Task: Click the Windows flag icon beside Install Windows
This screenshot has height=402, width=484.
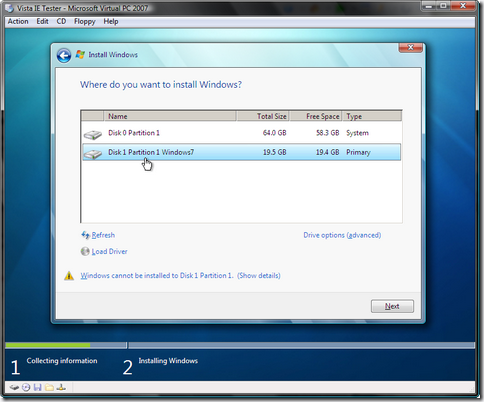Action: pos(80,54)
